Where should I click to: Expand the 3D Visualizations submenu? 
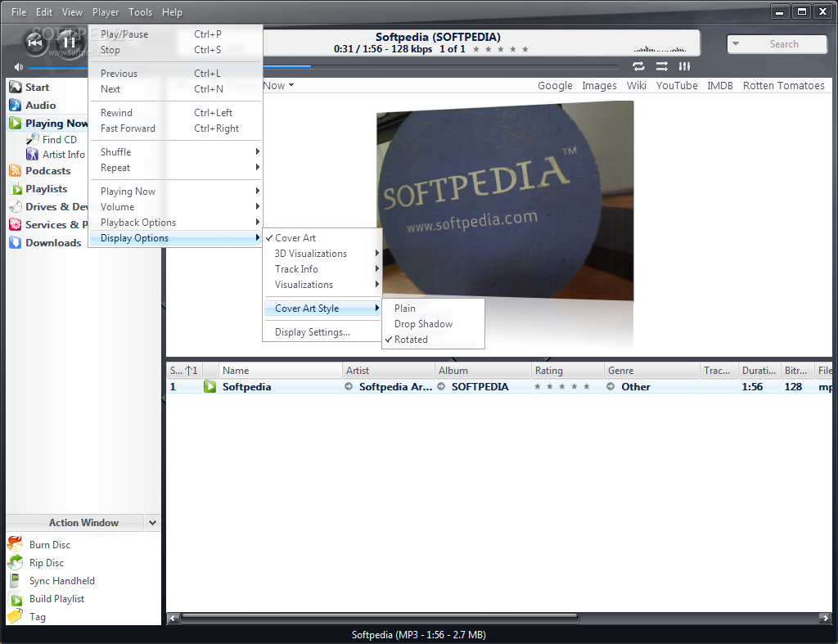point(322,254)
